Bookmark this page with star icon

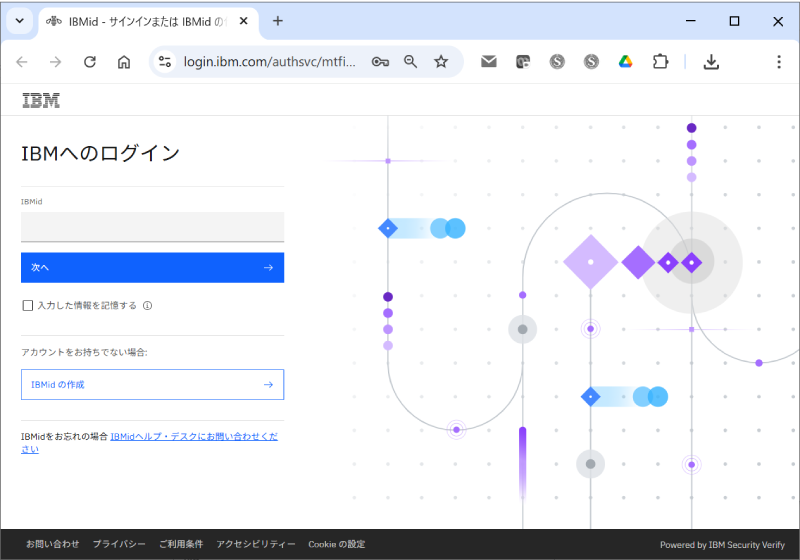(x=441, y=62)
